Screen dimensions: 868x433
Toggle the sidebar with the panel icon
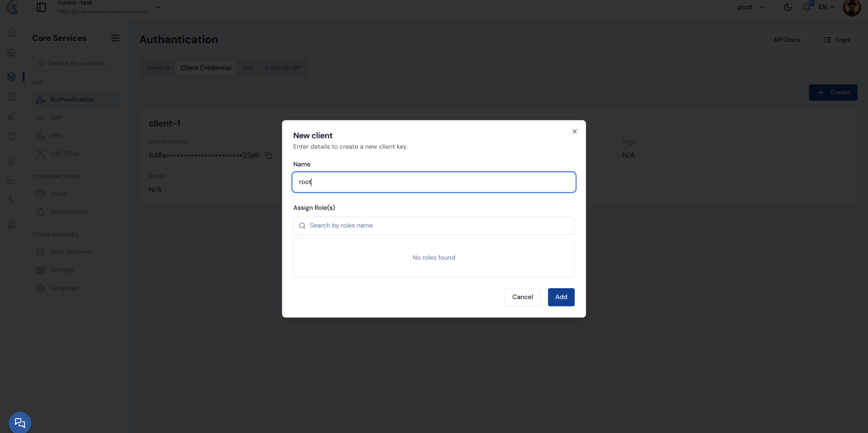point(41,7)
